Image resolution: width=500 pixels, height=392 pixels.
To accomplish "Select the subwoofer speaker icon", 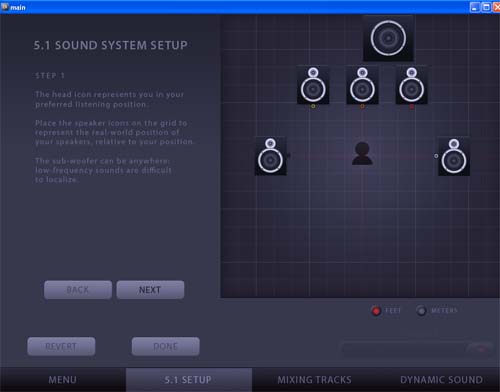I will 388,38.
